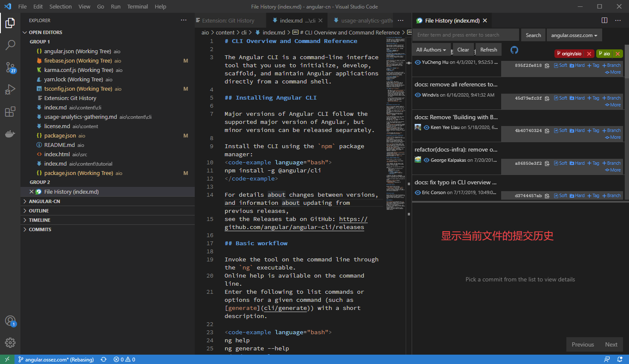The height and width of the screenshot is (364, 629).
Task: Click the Refresh button in File History
Action: coord(488,49)
